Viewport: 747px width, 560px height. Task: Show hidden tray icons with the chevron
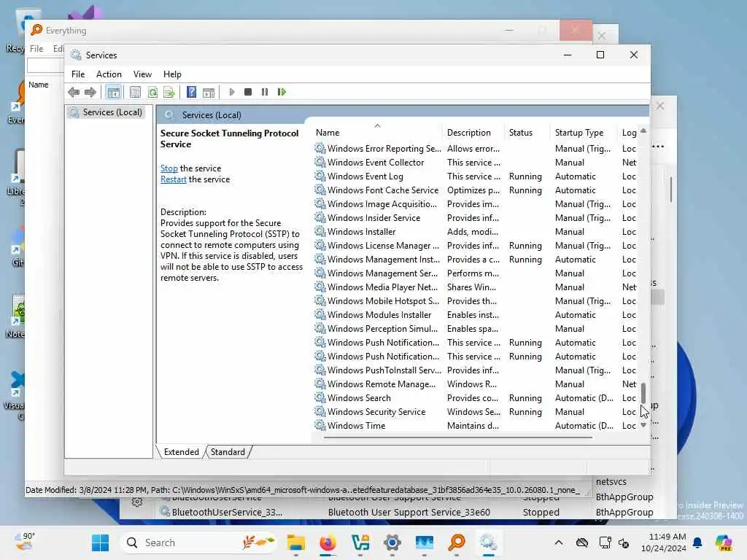(x=559, y=542)
